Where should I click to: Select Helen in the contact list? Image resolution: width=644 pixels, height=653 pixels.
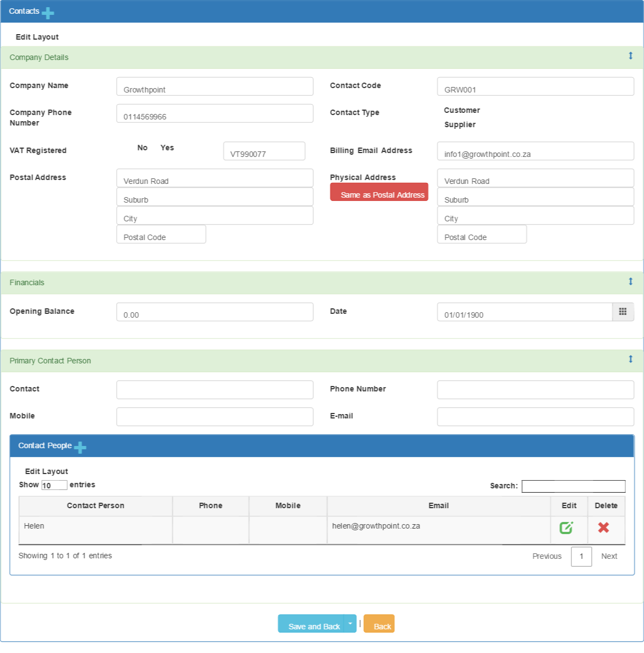(x=34, y=526)
